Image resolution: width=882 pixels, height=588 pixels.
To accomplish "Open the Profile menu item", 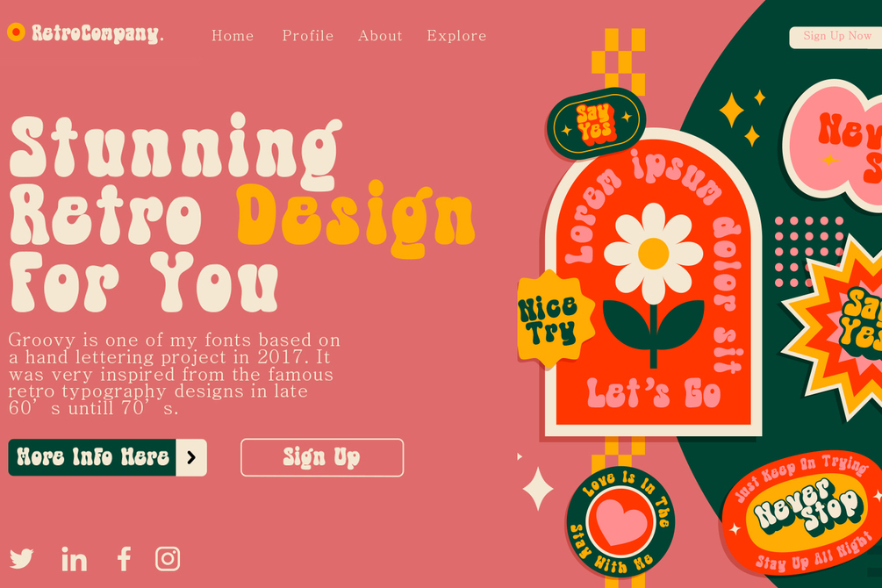I will 308,35.
